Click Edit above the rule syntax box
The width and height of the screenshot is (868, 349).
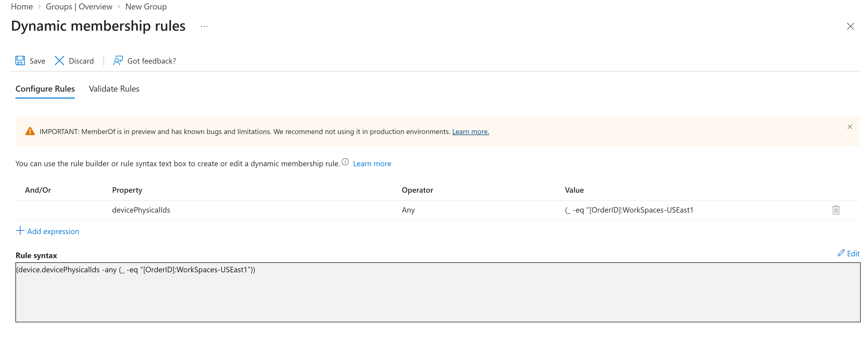click(x=848, y=253)
